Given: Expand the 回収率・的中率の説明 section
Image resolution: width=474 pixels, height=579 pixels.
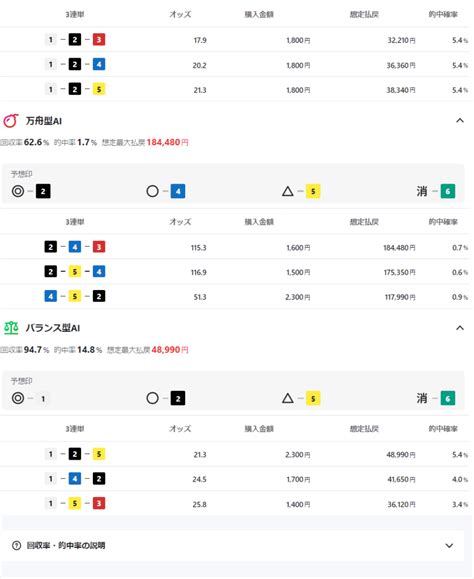Looking at the screenshot, I should pyautogui.click(x=449, y=545).
